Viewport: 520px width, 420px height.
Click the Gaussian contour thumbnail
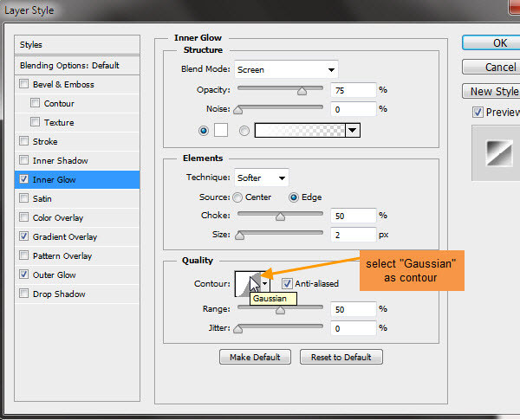246,284
